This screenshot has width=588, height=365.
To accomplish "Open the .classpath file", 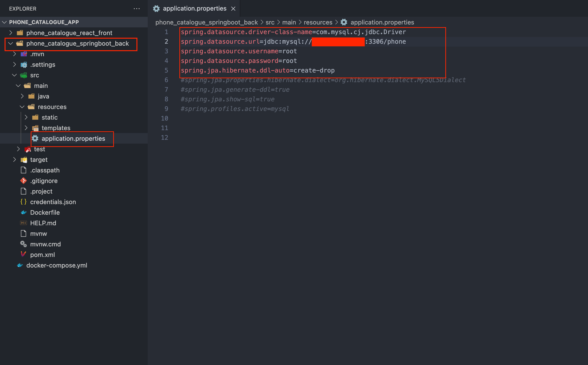I will 45,170.
